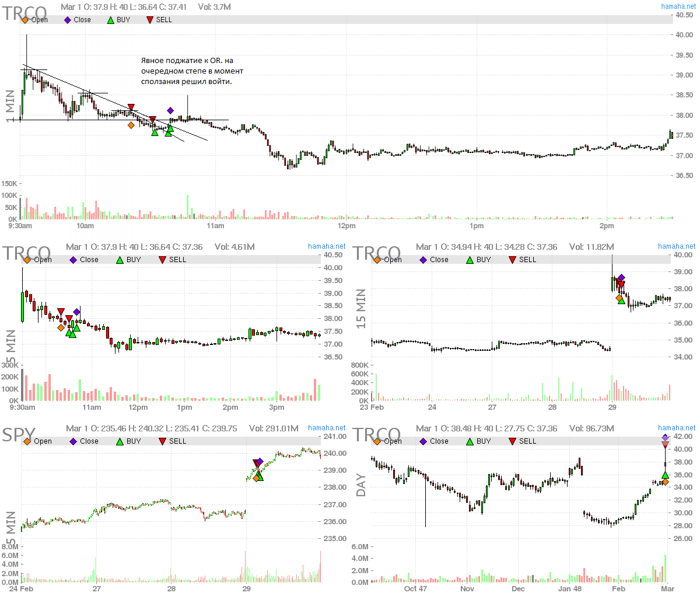Select the orange Open marker on the daily TRCO chart
Image resolution: width=700 pixels, height=603 pixels.
[x=666, y=482]
